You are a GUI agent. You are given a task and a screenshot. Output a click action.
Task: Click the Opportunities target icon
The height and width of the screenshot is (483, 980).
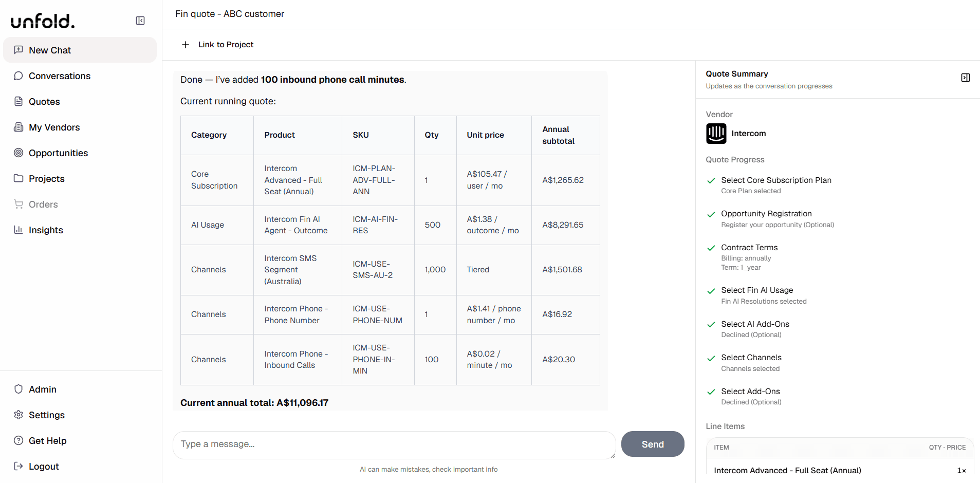click(19, 153)
